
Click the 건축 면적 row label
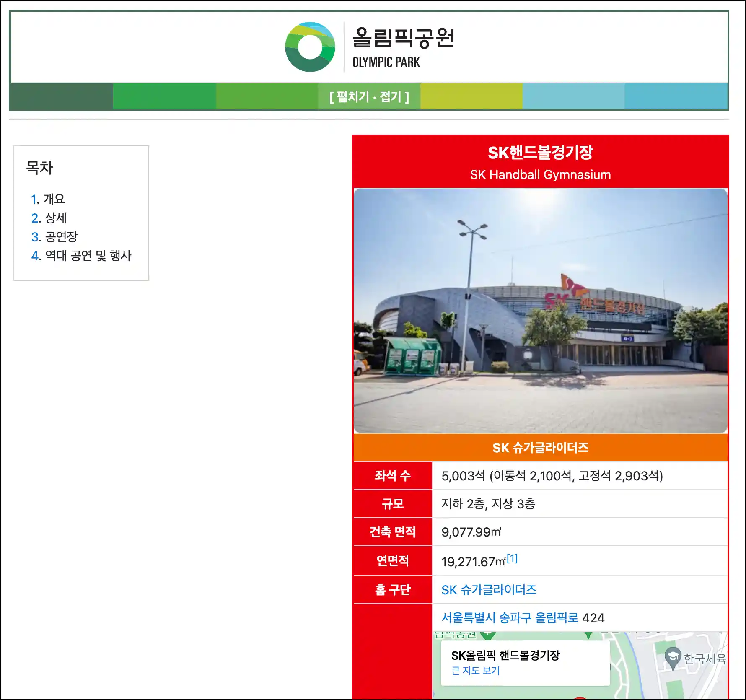393,531
